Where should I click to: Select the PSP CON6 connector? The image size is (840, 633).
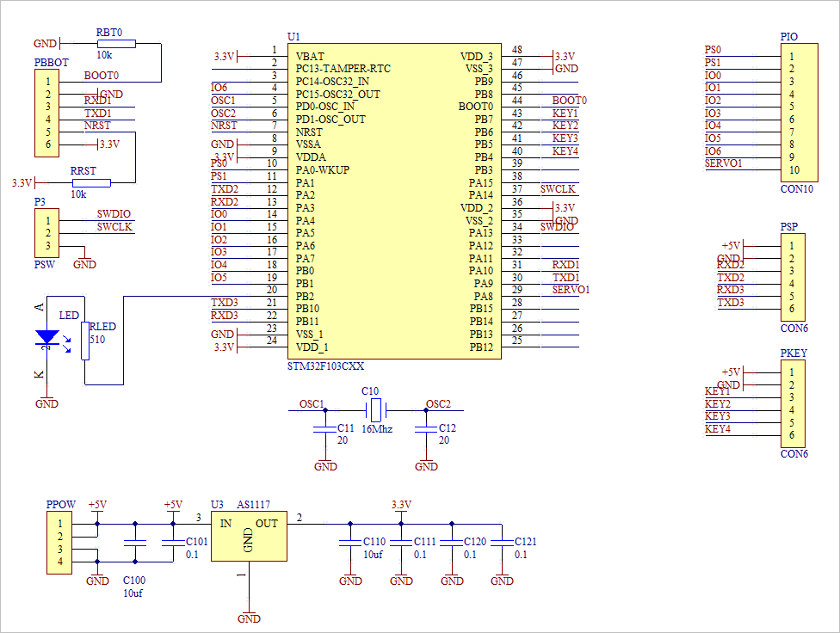793,277
